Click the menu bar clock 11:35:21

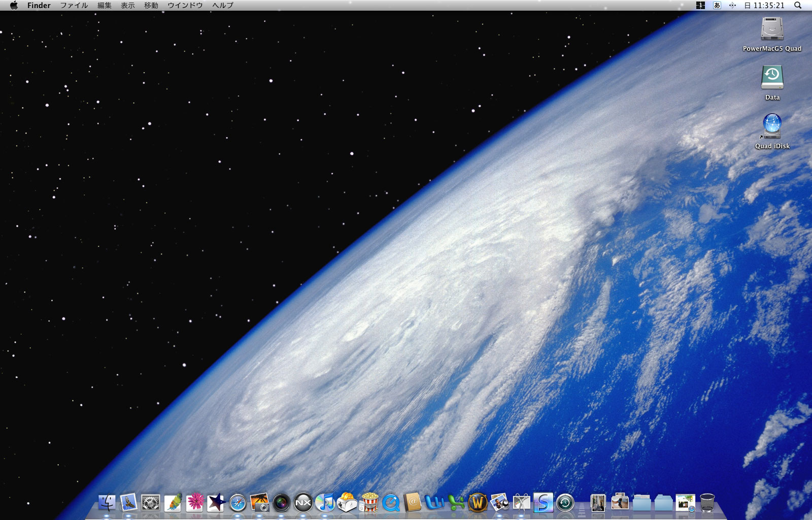[765, 6]
